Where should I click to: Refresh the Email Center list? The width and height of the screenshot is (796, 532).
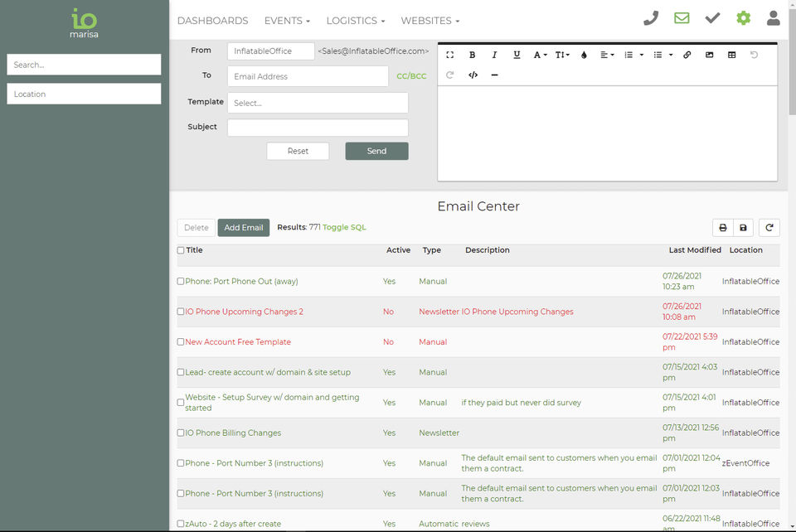click(x=769, y=228)
